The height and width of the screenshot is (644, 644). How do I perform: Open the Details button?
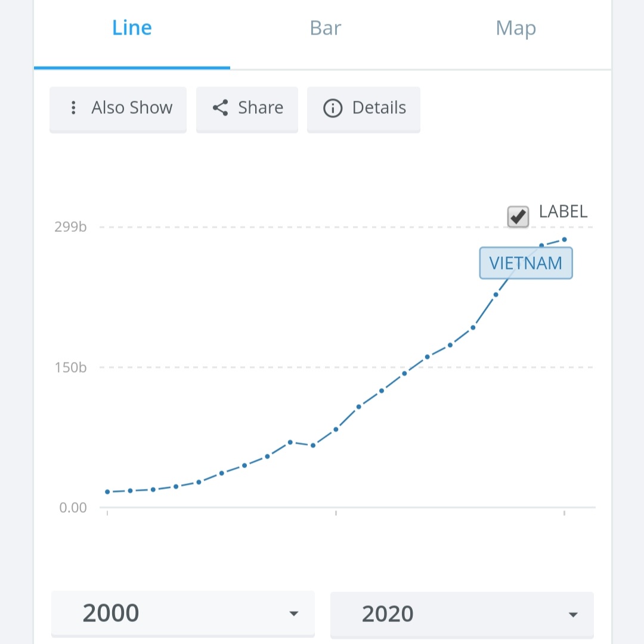pos(364,109)
